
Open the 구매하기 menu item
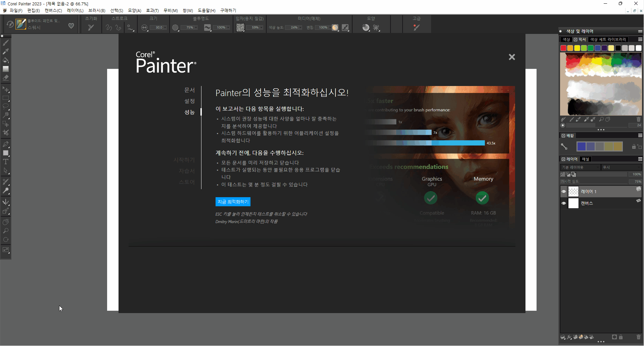click(x=228, y=11)
